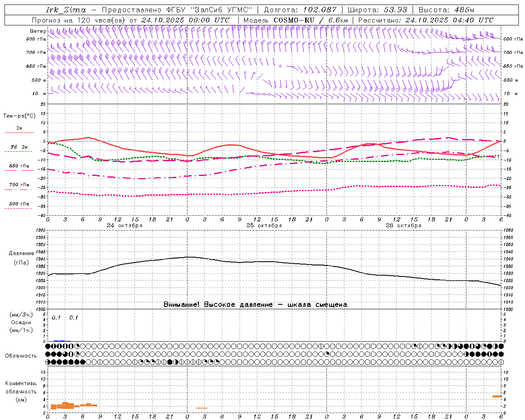Click the elevation text "Высота: 485м"

tap(446, 10)
